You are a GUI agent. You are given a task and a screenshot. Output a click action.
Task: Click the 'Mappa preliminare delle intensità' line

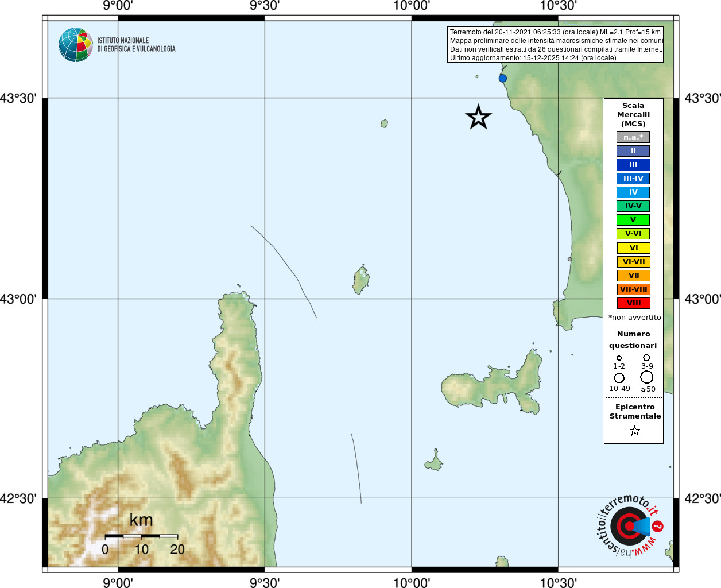coord(556,41)
